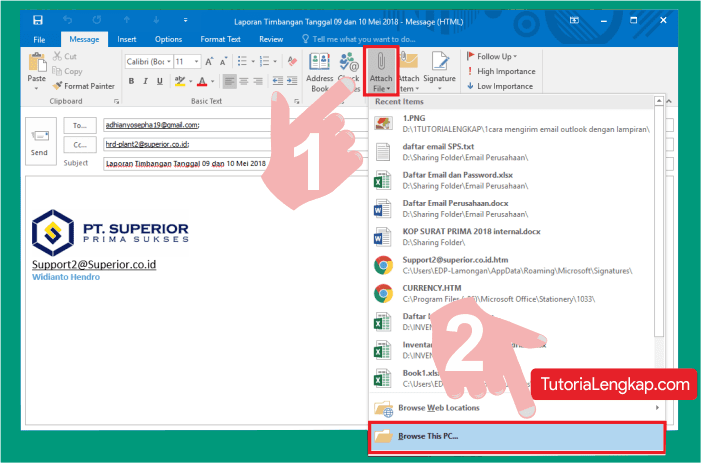The image size is (701, 463).
Task: Open the Options tab
Action: click(168, 39)
